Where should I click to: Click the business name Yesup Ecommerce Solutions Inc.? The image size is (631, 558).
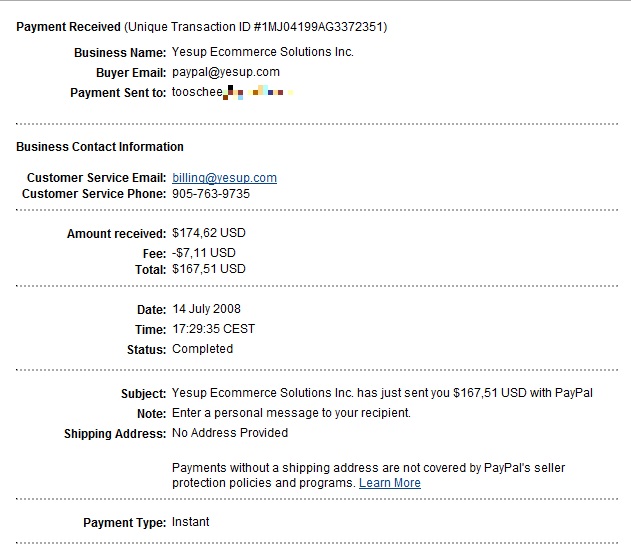(x=263, y=52)
